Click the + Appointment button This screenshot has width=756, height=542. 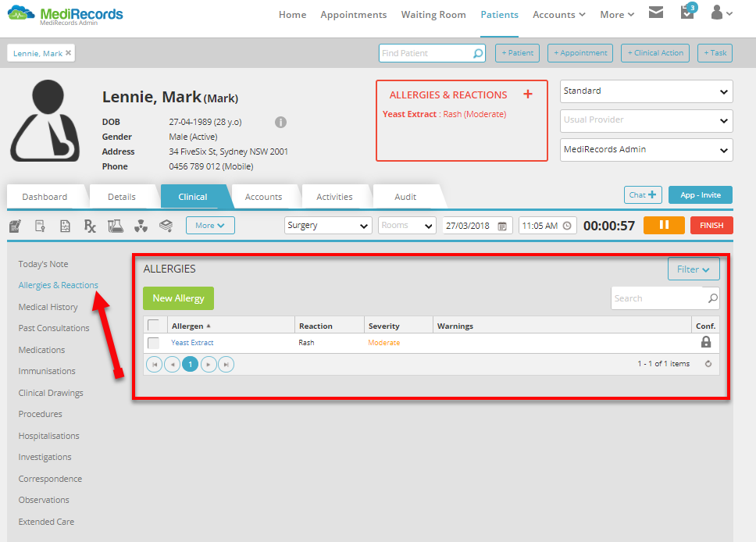coord(580,53)
